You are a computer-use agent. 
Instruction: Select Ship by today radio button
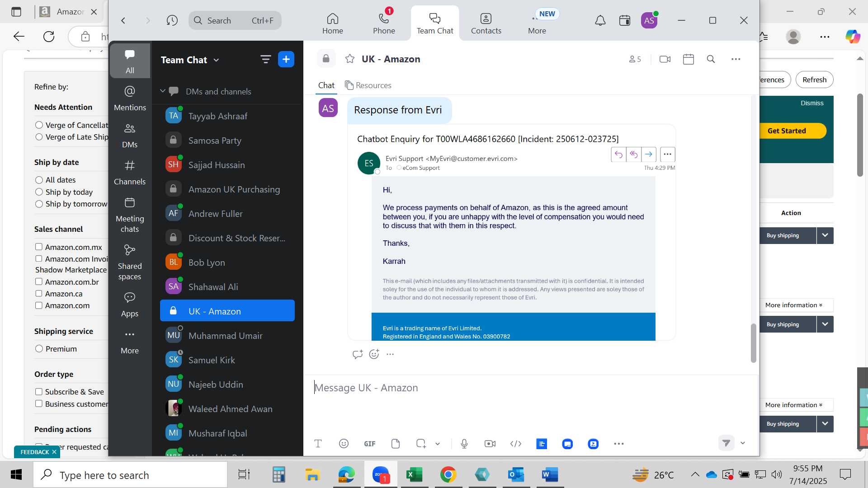pos(39,192)
